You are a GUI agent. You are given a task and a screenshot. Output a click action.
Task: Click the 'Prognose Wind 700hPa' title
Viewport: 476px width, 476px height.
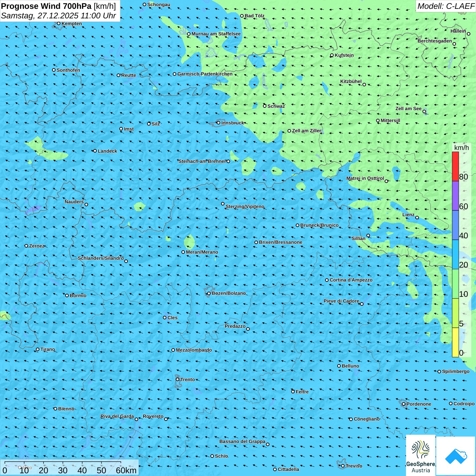click(46, 6)
